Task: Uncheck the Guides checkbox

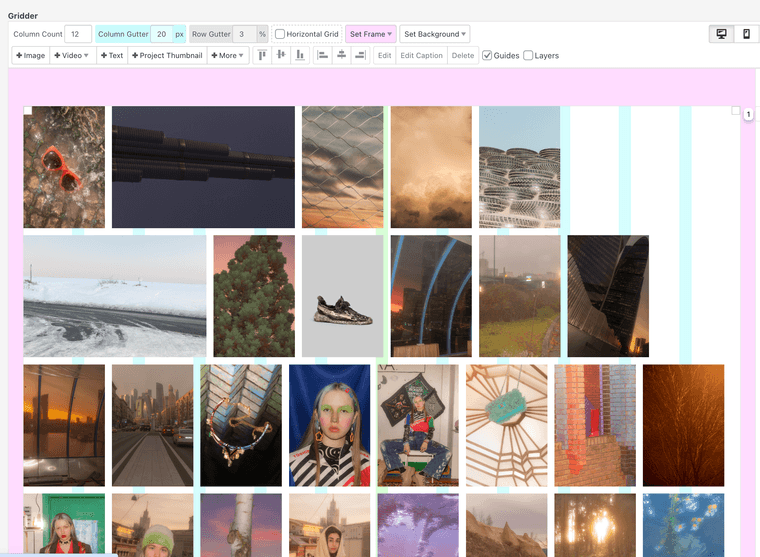Action: [x=487, y=55]
